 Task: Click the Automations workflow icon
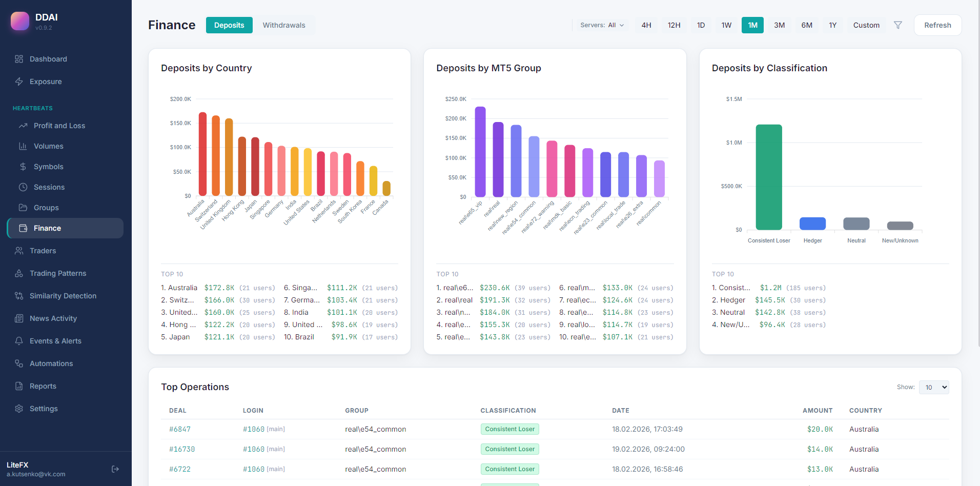[19, 363]
